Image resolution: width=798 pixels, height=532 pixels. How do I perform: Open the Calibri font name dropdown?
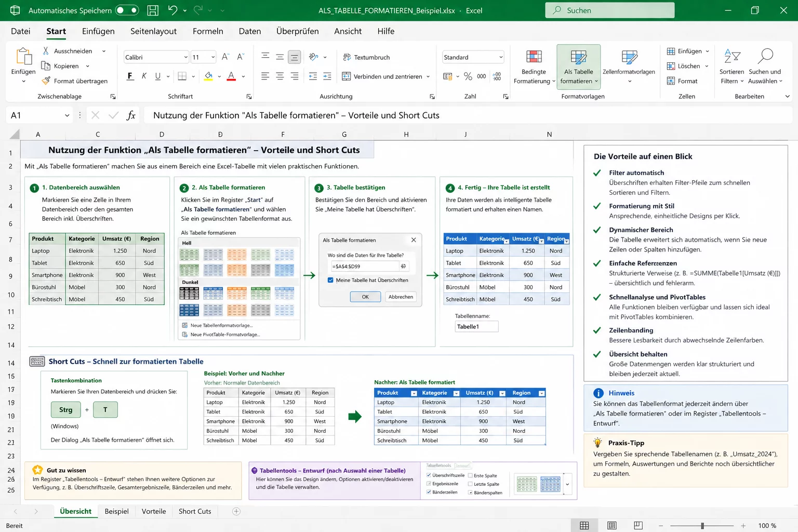point(186,57)
